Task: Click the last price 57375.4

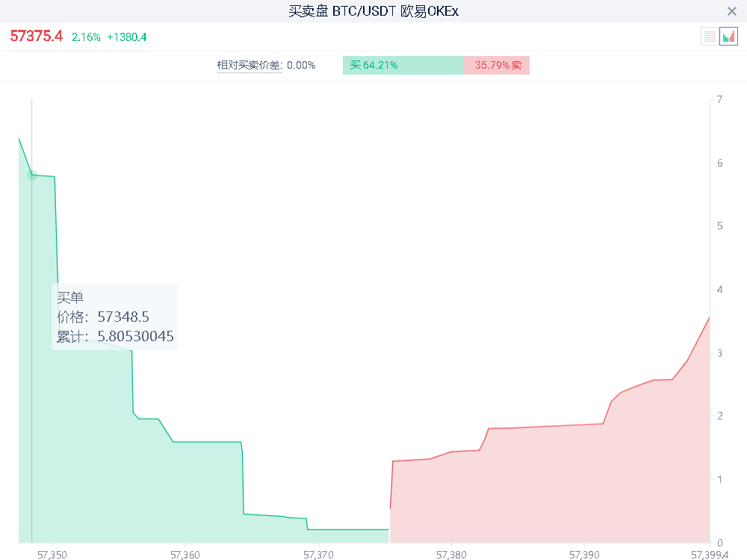Action: (x=36, y=36)
